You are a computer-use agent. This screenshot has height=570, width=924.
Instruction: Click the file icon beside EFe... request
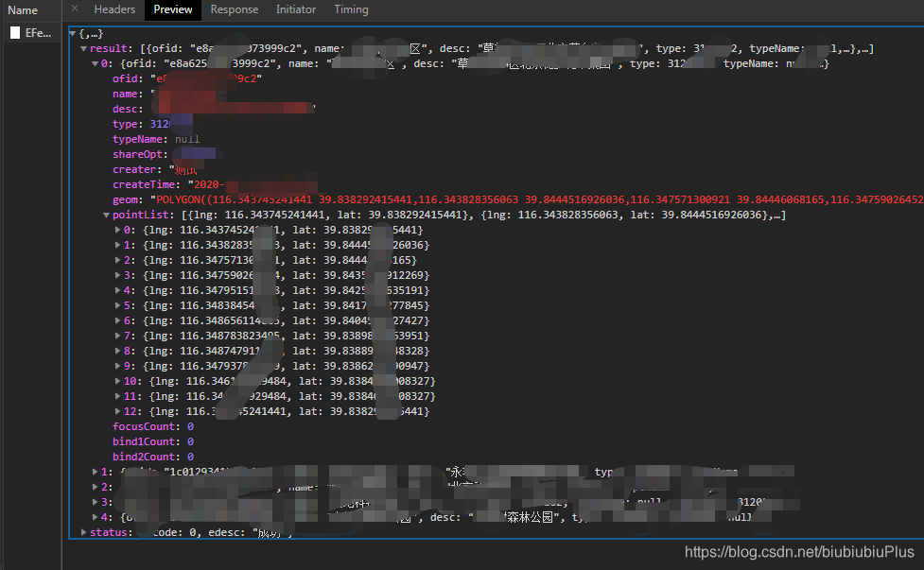pyautogui.click(x=15, y=33)
